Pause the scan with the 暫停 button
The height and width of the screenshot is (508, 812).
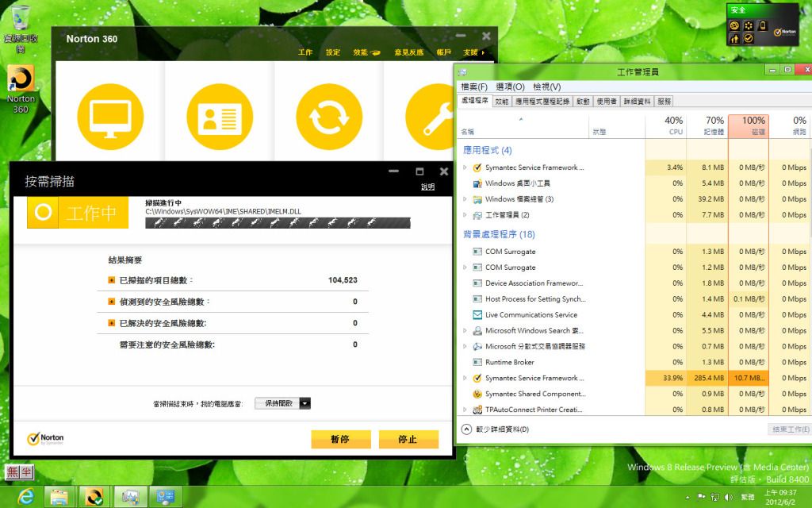pyautogui.click(x=341, y=439)
